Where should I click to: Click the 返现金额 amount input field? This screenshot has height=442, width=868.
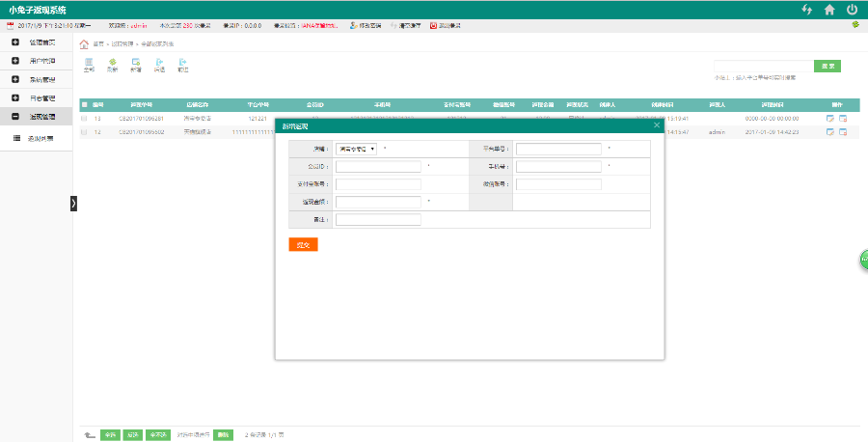coord(379,202)
